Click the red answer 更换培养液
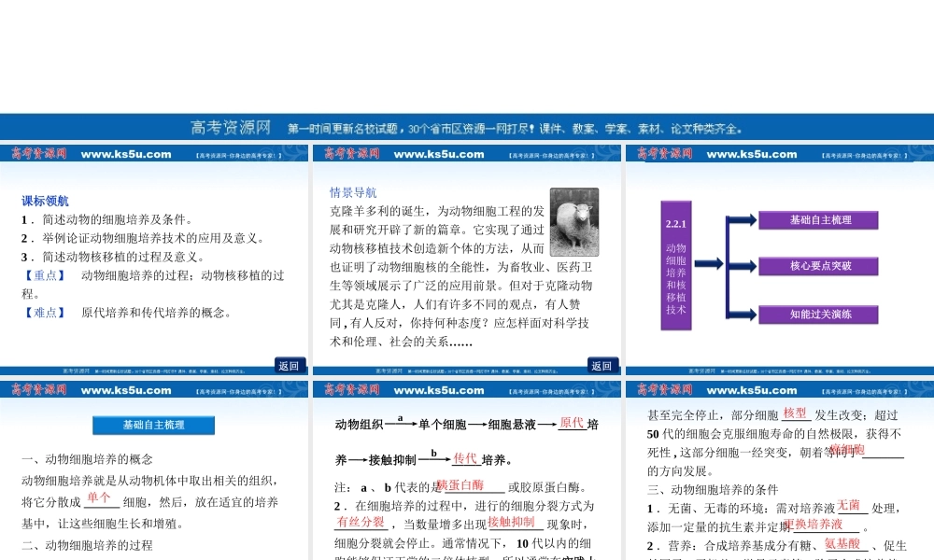 814,525
